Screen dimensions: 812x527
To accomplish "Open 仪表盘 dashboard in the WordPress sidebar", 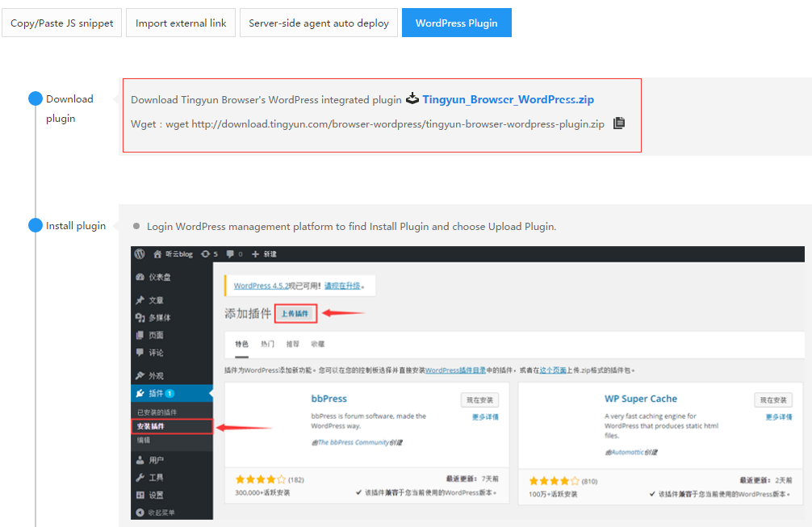I will click(x=159, y=278).
